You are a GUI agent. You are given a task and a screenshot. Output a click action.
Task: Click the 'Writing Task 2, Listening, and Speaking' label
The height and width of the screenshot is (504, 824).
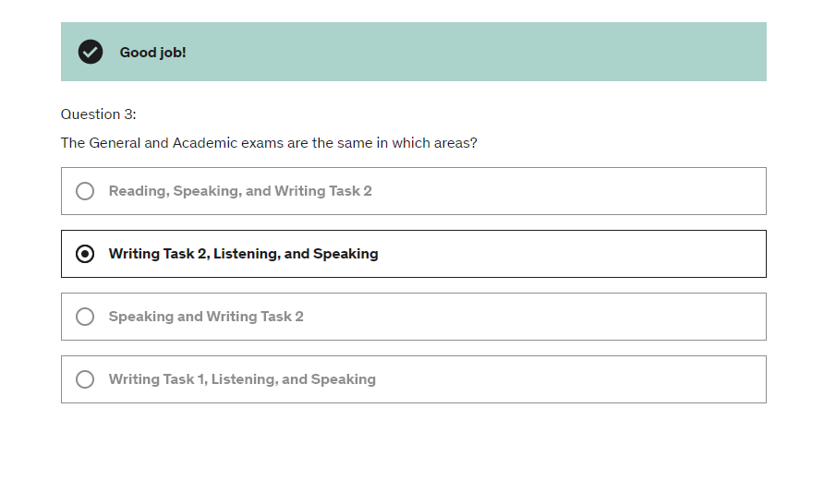(x=243, y=254)
